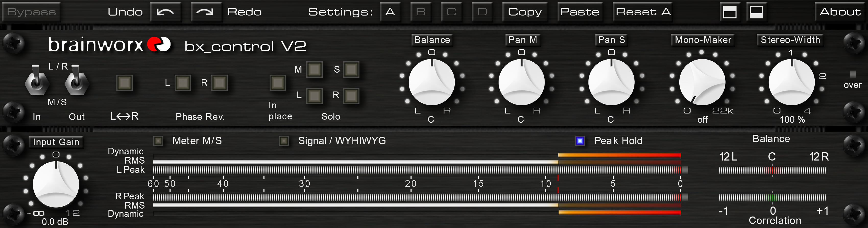Click the Paste settings button
Screen dimensions: 868x228
coord(580,12)
